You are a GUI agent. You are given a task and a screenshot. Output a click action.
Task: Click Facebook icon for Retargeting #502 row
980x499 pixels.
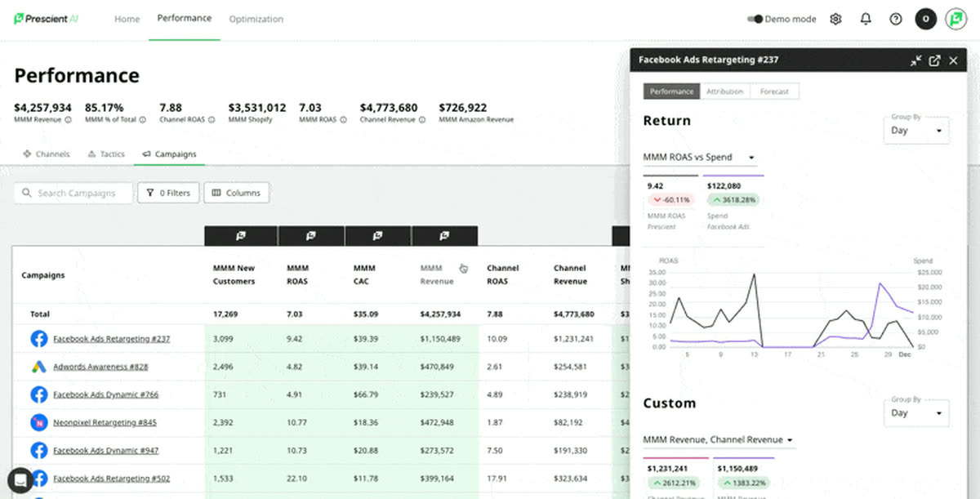(38, 479)
